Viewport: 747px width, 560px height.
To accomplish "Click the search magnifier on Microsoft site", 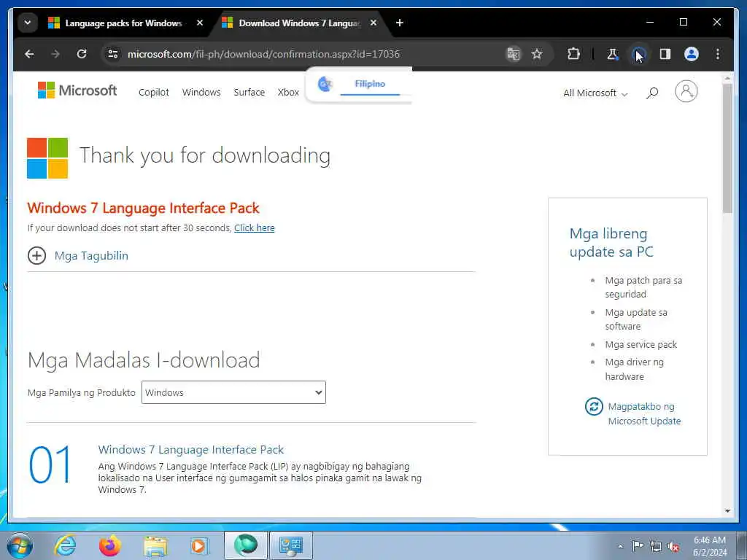I will pyautogui.click(x=652, y=93).
